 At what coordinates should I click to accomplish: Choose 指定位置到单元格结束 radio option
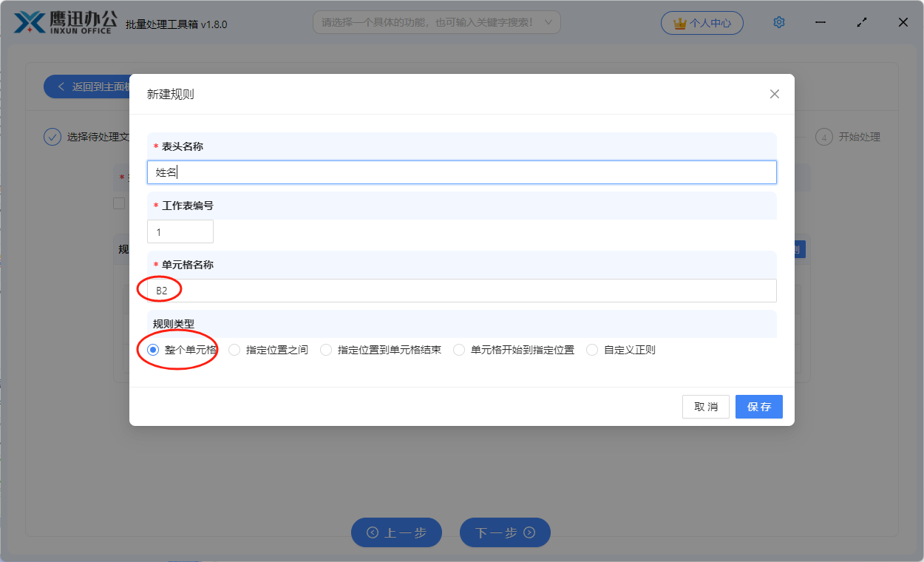(x=326, y=350)
